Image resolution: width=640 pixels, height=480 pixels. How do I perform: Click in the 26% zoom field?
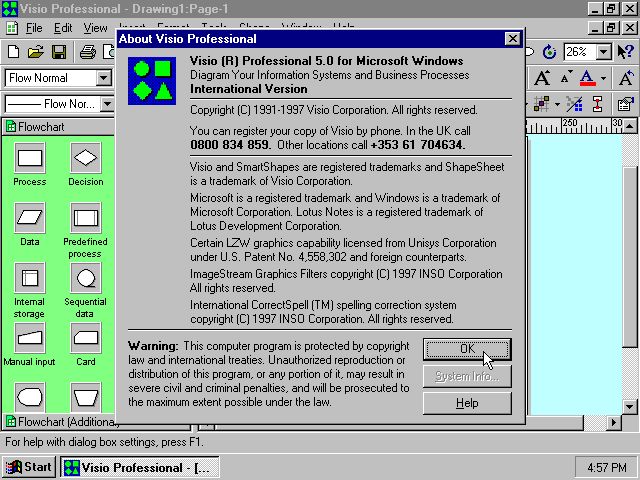[580, 52]
